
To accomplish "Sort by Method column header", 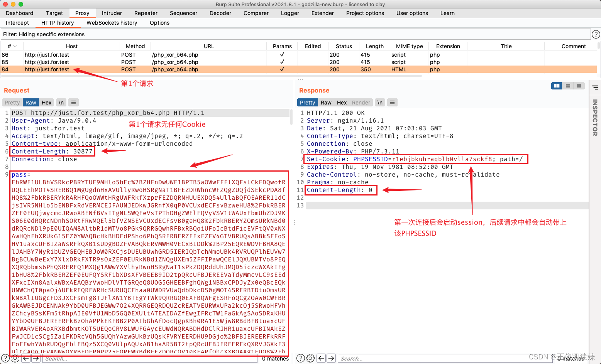I will point(135,46).
